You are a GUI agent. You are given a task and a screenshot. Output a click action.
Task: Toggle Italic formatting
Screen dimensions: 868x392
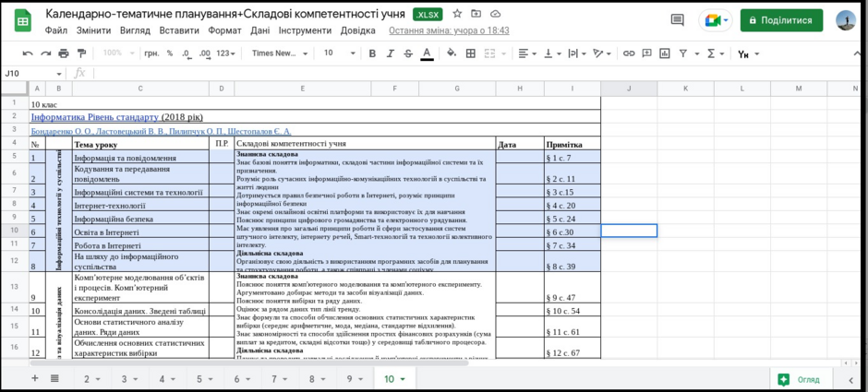[390, 53]
